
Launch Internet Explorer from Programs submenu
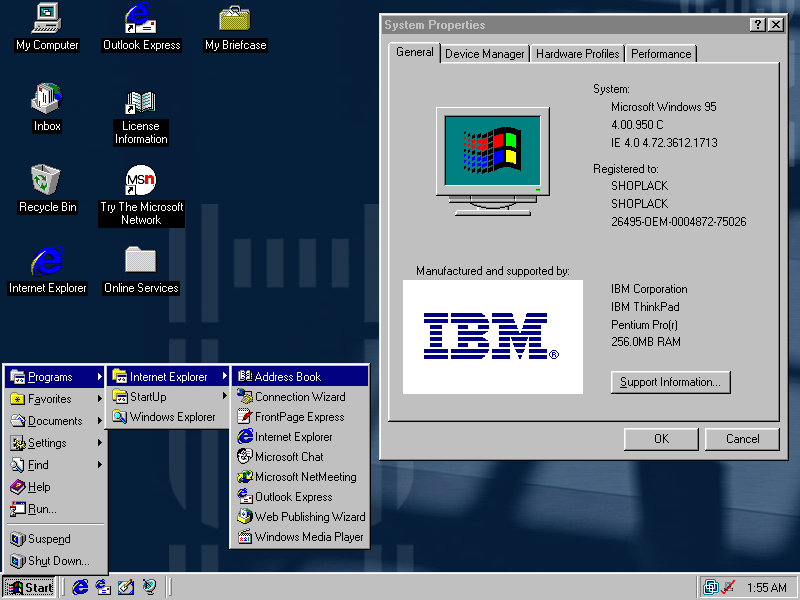300,437
